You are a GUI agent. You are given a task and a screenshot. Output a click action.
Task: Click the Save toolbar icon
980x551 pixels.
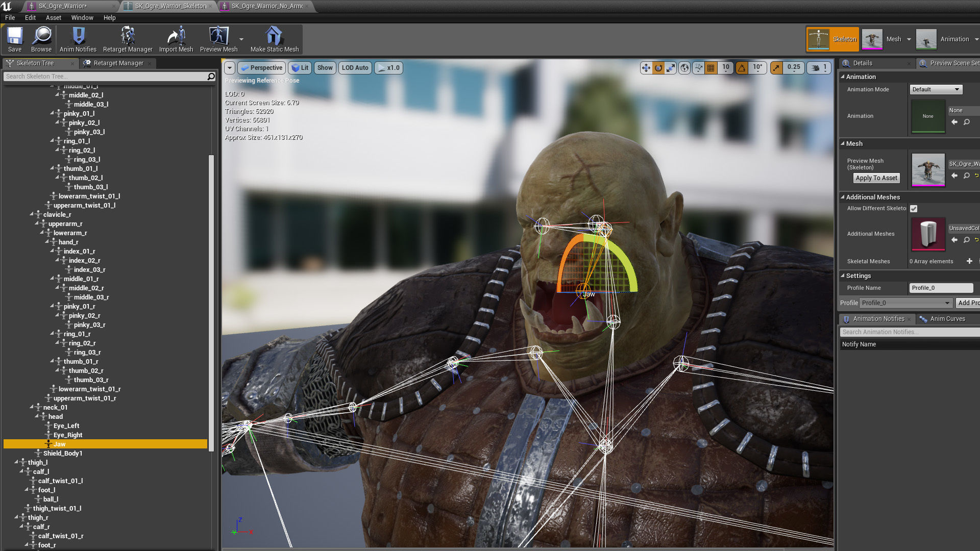click(x=15, y=39)
